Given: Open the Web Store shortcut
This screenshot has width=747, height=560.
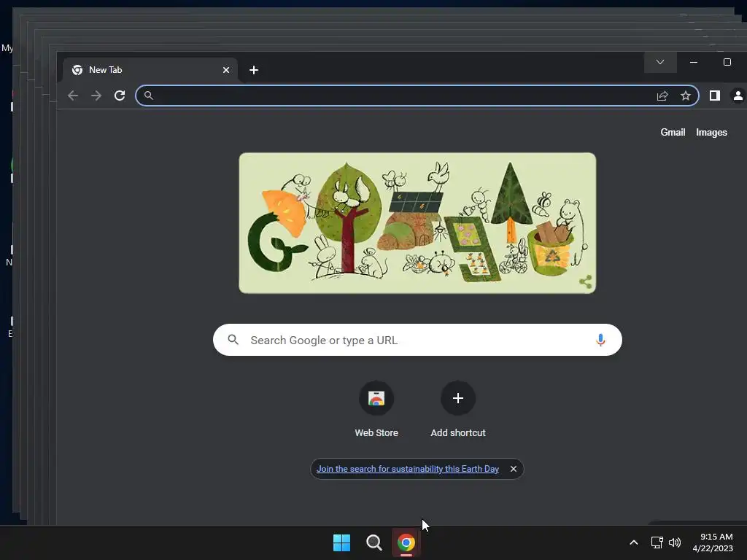Looking at the screenshot, I should [376, 410].
